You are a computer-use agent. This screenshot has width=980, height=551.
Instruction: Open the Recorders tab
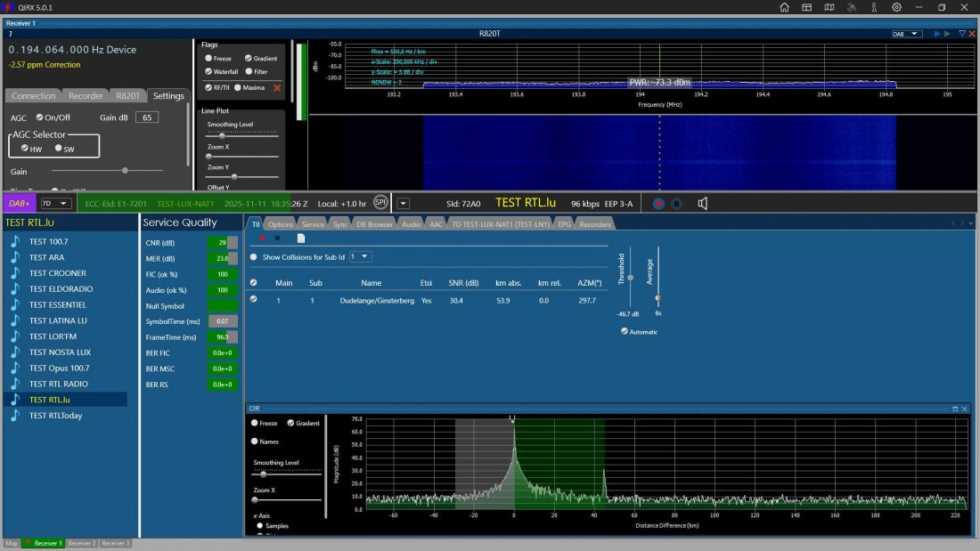pyautogui.click(x=595, y=224)
